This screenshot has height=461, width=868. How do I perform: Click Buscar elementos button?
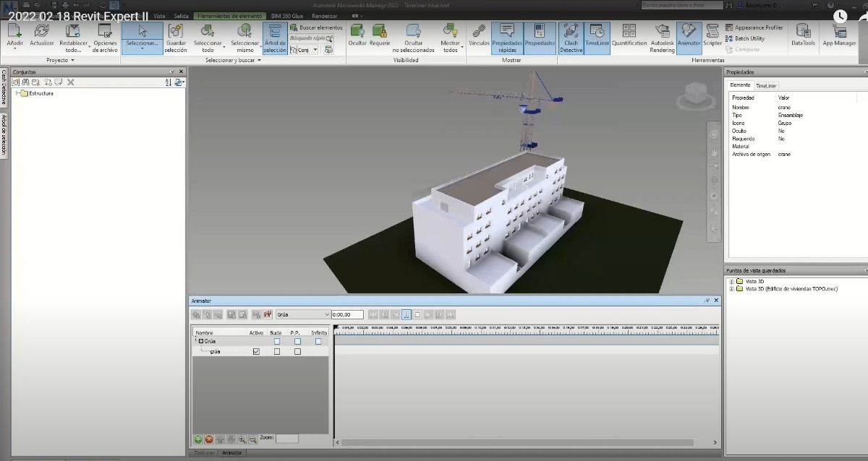tap(316, 27)
